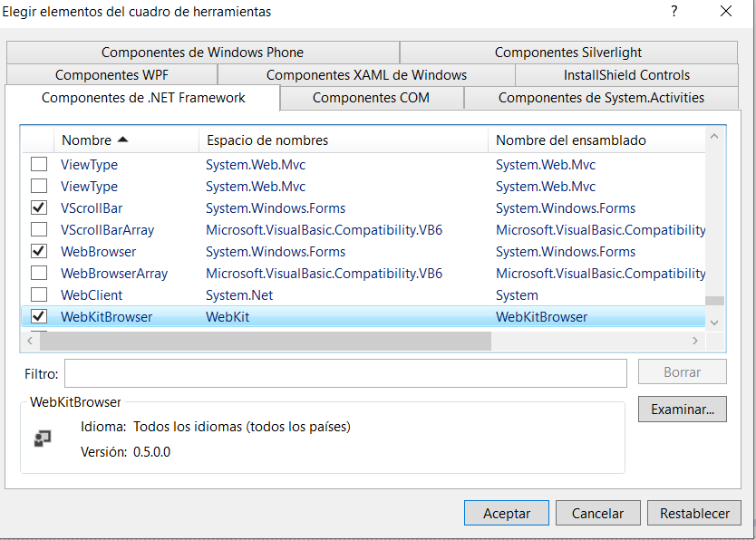The height and width of the screenshot is (540, 756).
Task: Click the Aceptar button
Action: pyautogui.click(x=506, y=513)
